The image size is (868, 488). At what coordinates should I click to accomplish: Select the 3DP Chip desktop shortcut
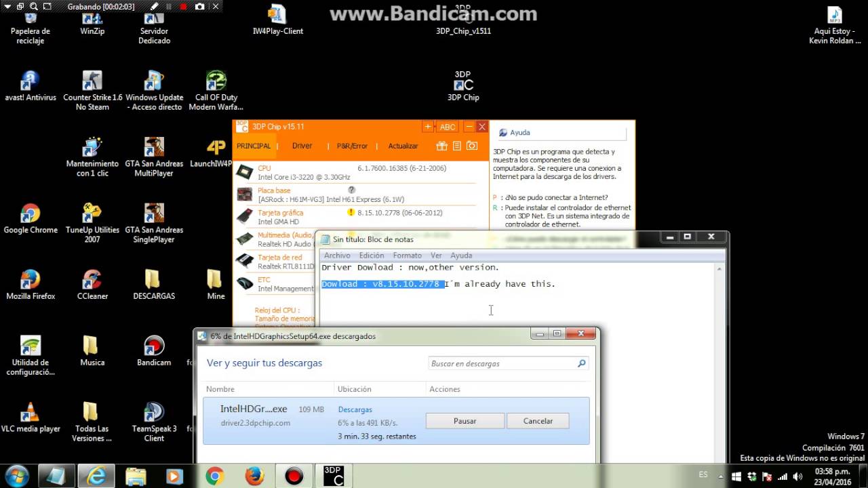[463, 86]
